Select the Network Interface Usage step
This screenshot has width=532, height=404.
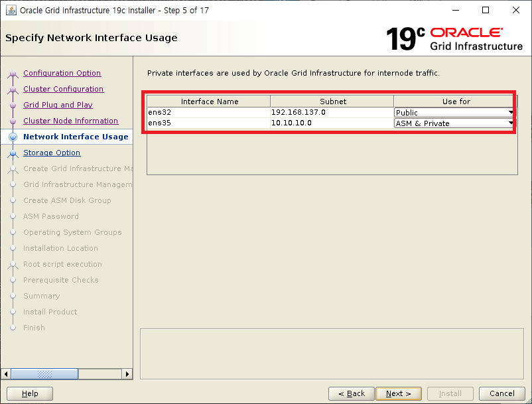pos(76,137)
